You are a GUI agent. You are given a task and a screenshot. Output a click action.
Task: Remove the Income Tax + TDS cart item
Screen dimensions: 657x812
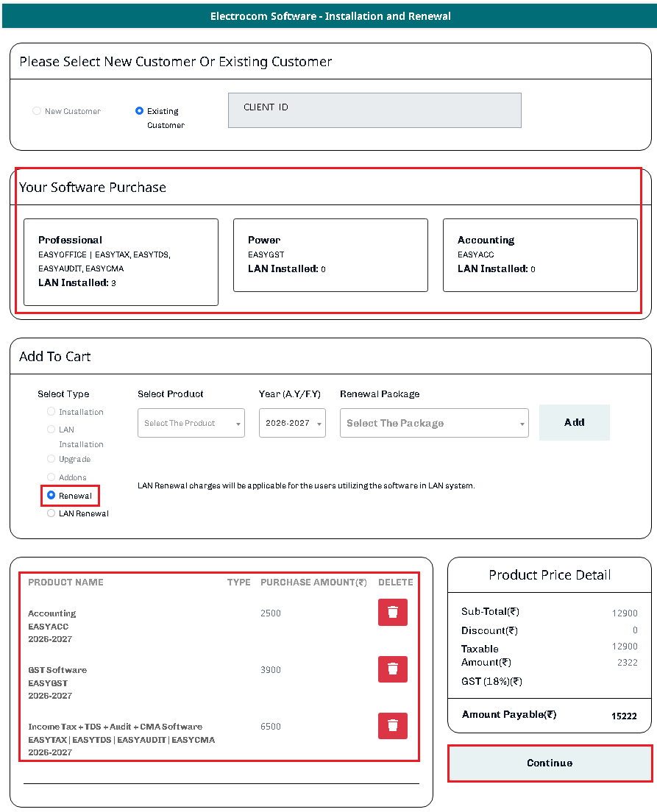392,725
